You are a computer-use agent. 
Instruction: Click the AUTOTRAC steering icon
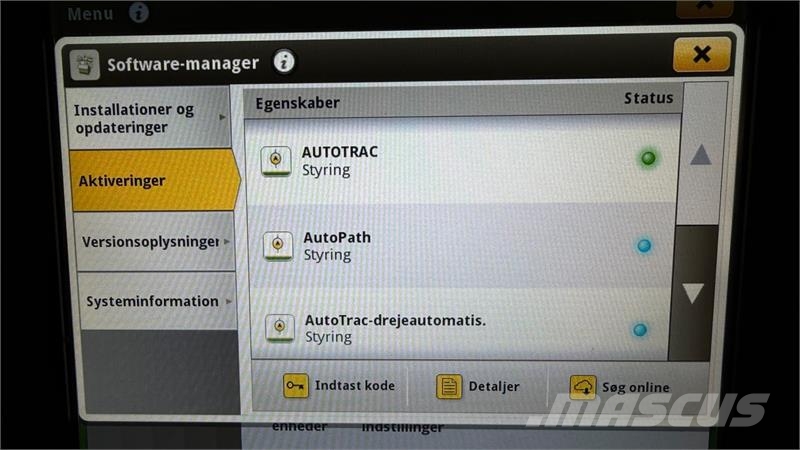[276, 161]
